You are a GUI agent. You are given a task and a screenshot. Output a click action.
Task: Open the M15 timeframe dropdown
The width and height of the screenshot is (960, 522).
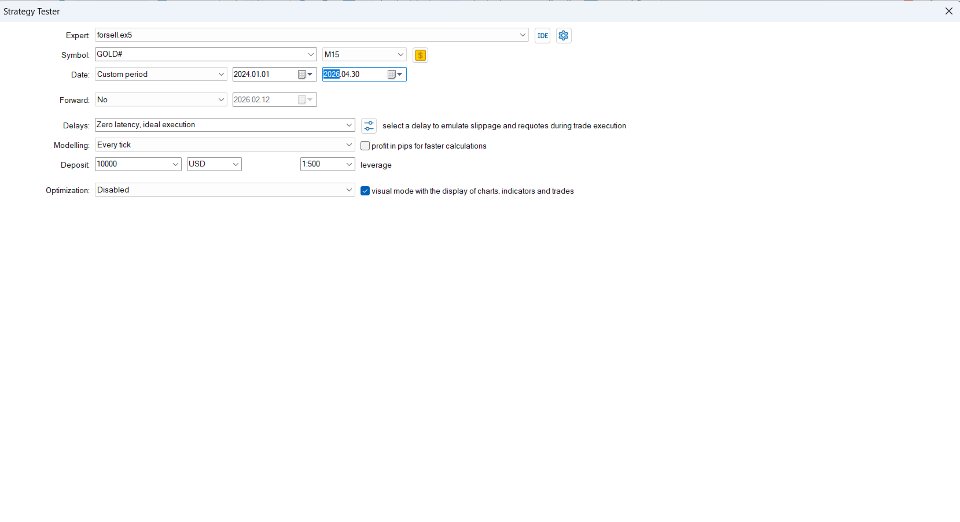tap(400, 54)
